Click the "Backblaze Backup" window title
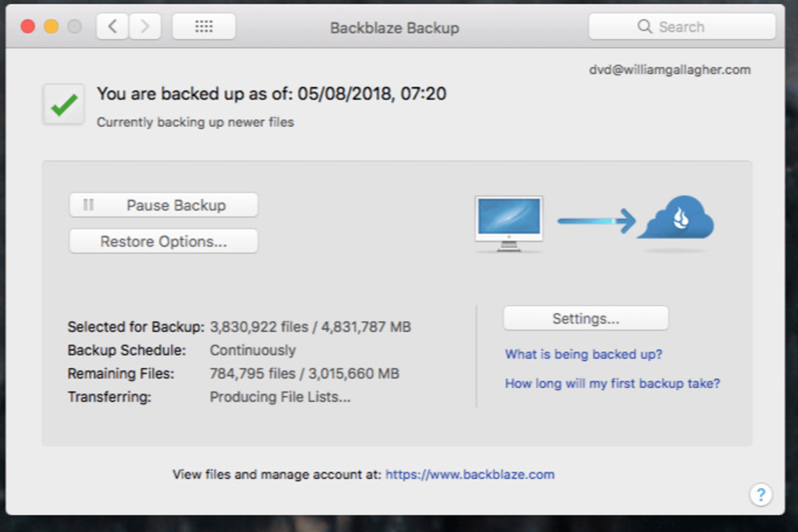798x532 pixels. click(394, 28)
